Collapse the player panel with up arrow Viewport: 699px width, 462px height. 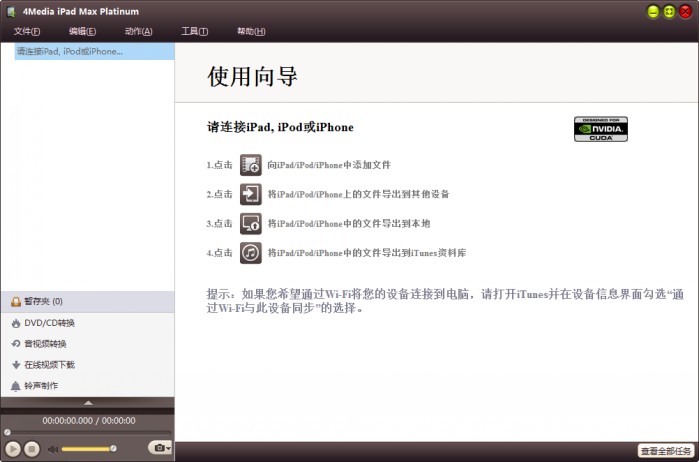[x=88, y=403]
